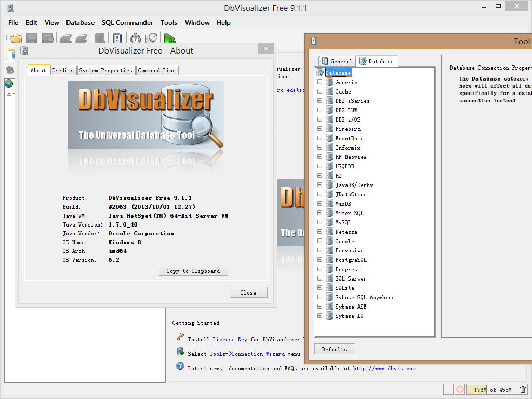Viewport: 532px width, 399px height.
Task: Expand the Generic database node
Action: (320, 82)
